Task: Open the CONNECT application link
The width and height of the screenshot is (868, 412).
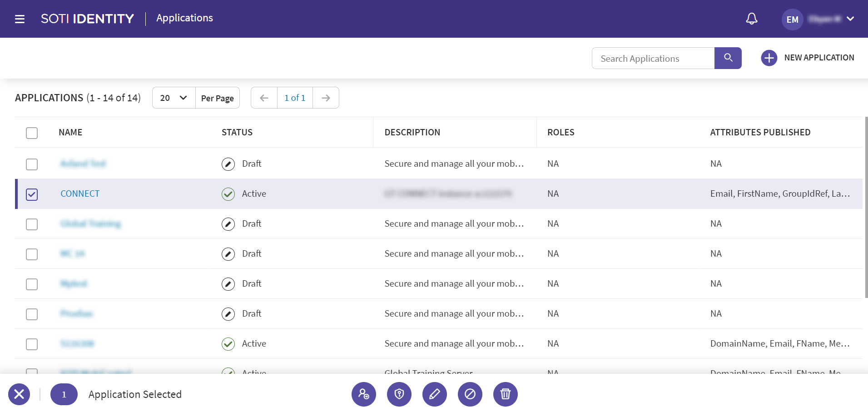Action: pos(80,194)
